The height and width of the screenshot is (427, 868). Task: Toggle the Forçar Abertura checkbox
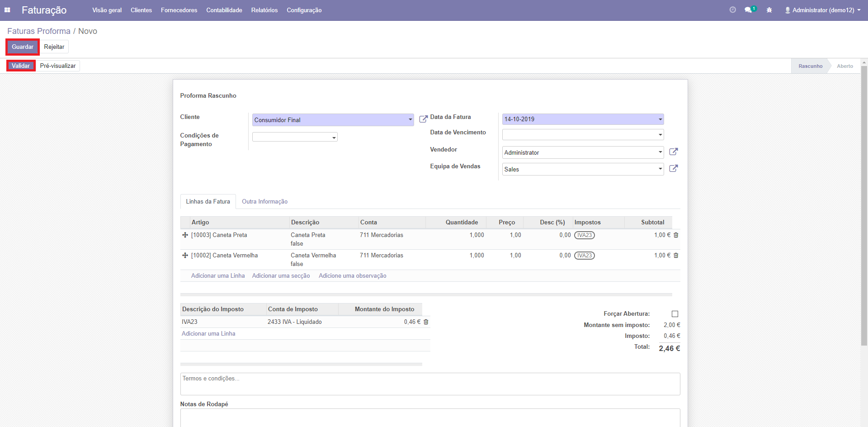point(675,314)
